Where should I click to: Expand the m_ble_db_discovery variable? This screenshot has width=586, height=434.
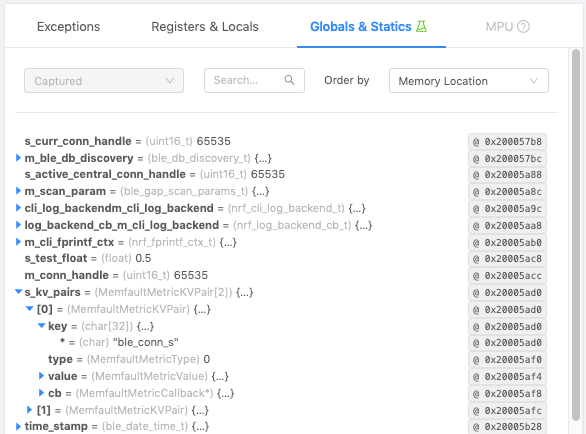[x=18, y=158]
